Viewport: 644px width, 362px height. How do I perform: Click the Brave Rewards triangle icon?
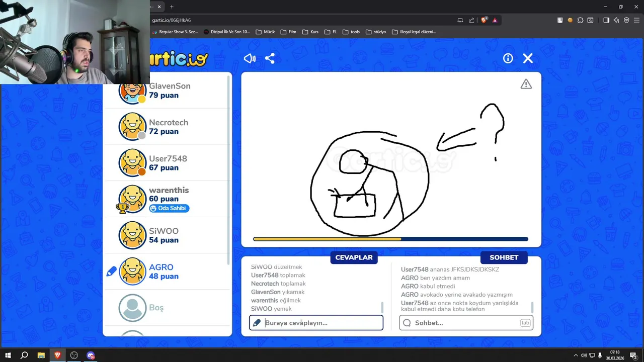coord(495,20)
